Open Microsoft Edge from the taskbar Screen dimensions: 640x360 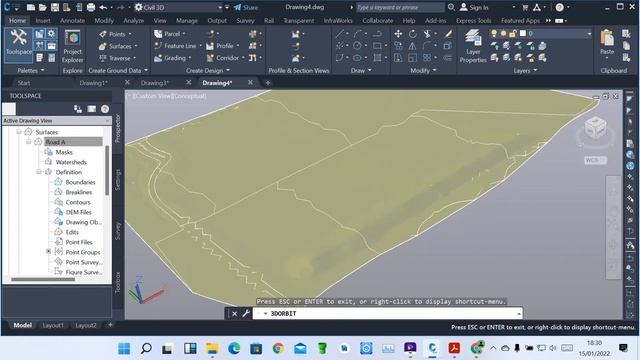234,348
